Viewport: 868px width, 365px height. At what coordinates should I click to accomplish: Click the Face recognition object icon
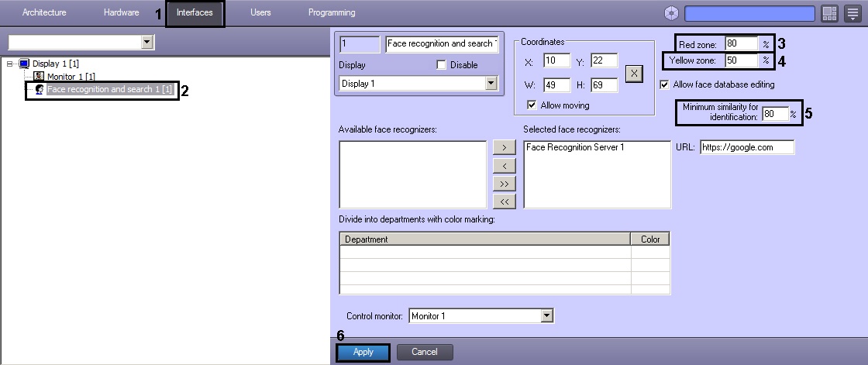click(x=40, y=89)
